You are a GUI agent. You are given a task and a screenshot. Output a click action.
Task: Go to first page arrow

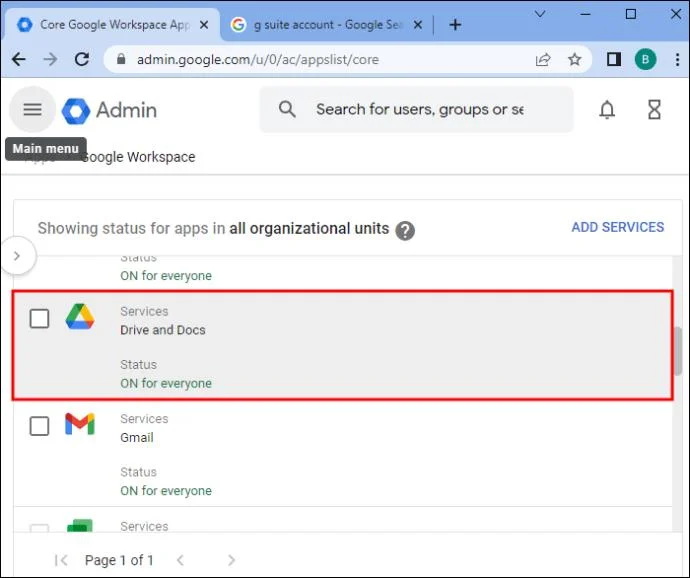tap(61, 560)
